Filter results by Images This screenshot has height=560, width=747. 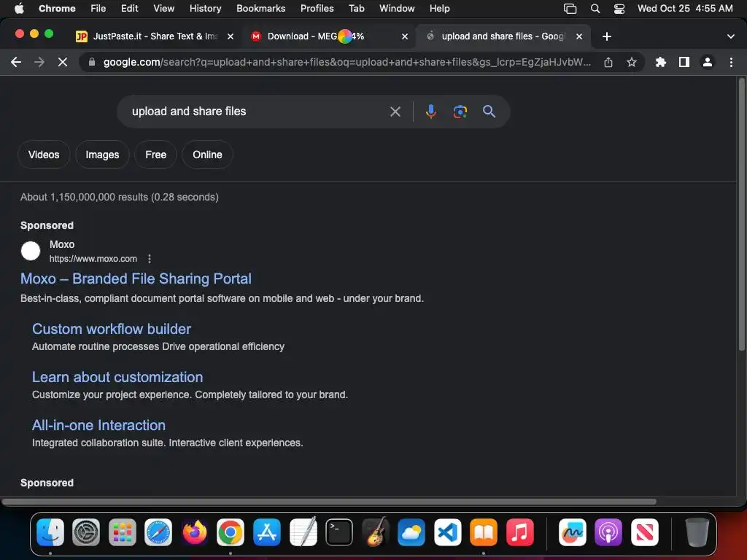[102, 155]
